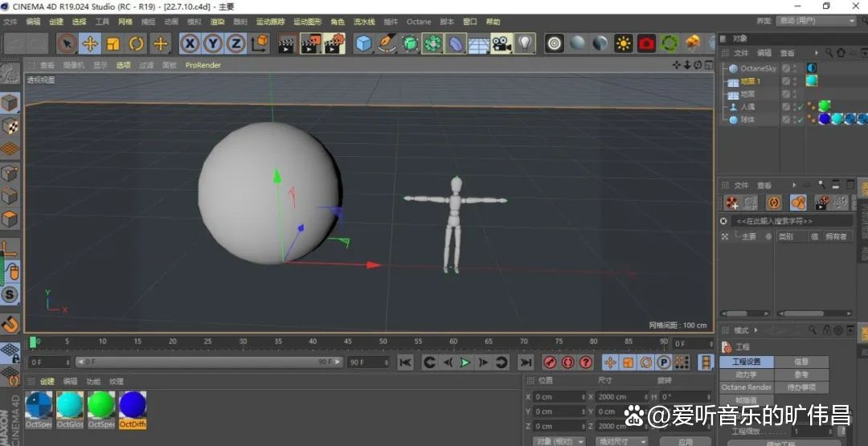Screen dimensions: 868x446
Task: Switch to the Octane Render attribute tab
Action: tap(746, 387)
